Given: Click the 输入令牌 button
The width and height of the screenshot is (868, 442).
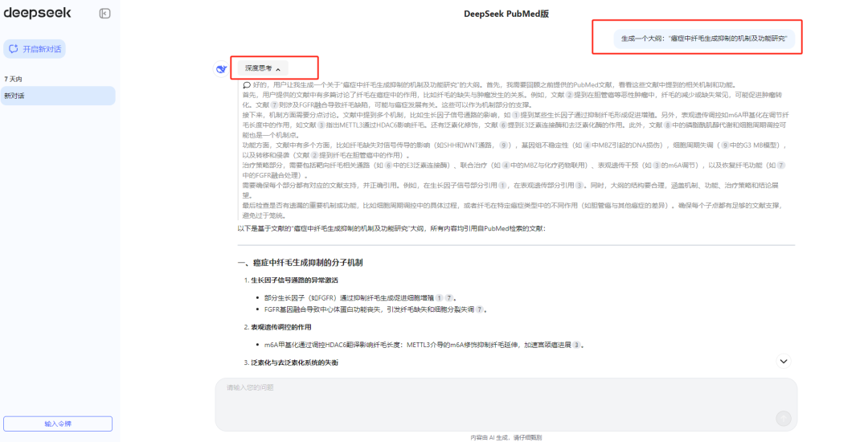Looking at the screenshot, I should coord(58,424).
